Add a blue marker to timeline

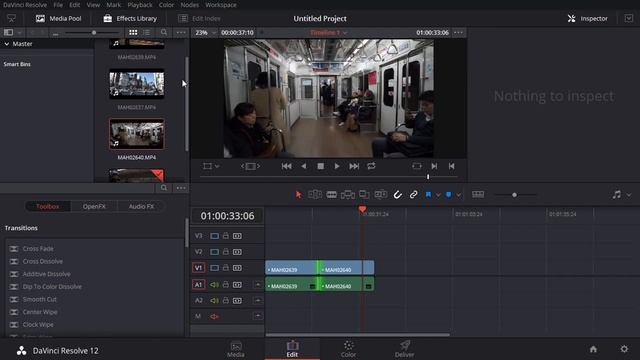[448, 195]
